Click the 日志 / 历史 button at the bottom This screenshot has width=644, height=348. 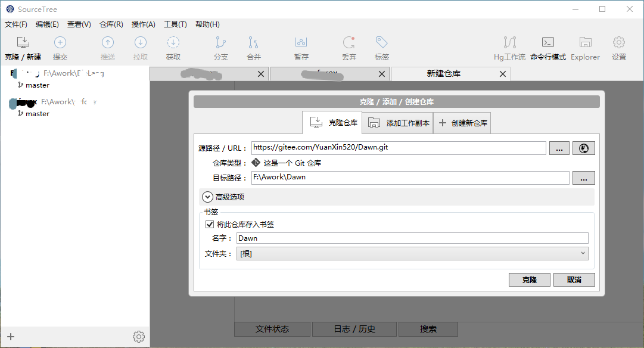[354, 329]
